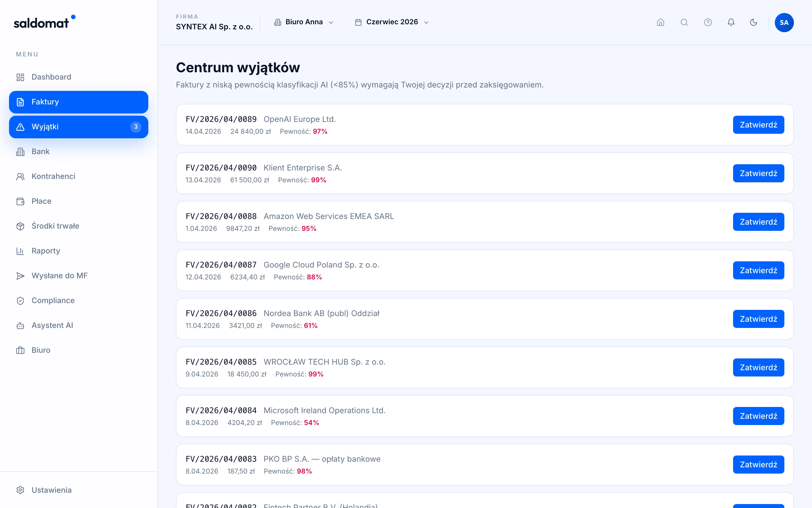Click the Bank building icon in sidebar
Viewport: 812px width, 508px height.
click(20, 152)
